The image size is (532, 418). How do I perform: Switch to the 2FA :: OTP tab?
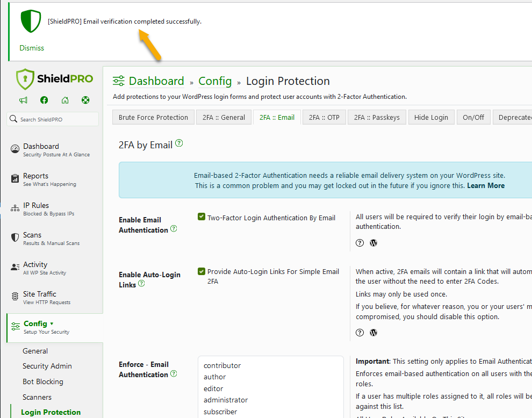(324, 117)
